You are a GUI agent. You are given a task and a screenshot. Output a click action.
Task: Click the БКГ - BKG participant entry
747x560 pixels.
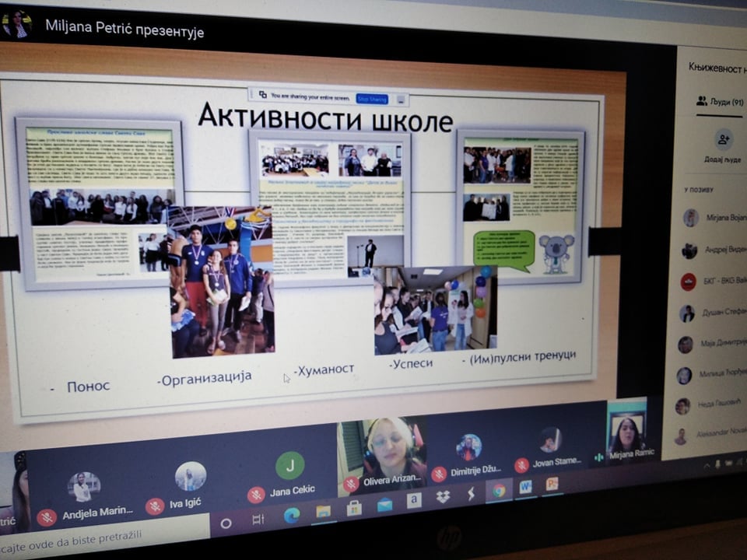pyautogui.click(x=716, y=282)
